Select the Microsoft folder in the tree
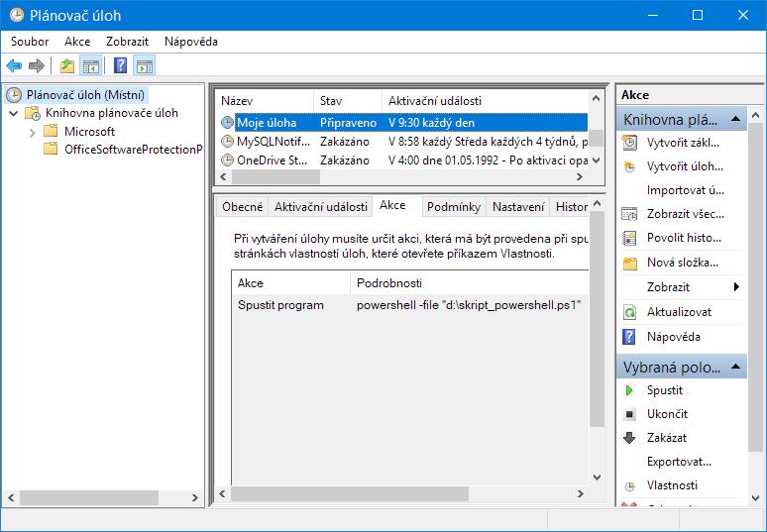Viewport: 767px width, 532px height. tap(89, 132)
